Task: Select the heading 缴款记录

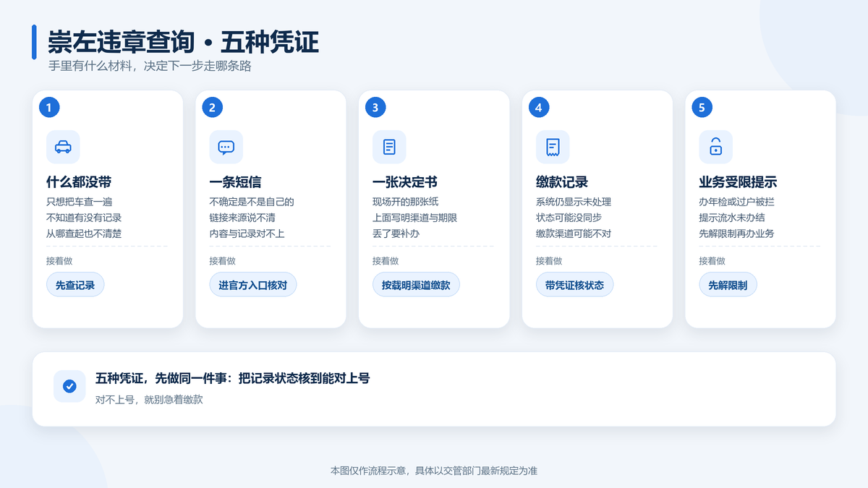Action: pos(562,182)
